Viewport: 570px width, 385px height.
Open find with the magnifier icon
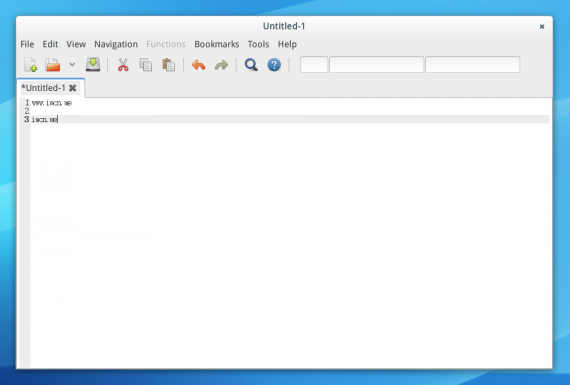251,65
